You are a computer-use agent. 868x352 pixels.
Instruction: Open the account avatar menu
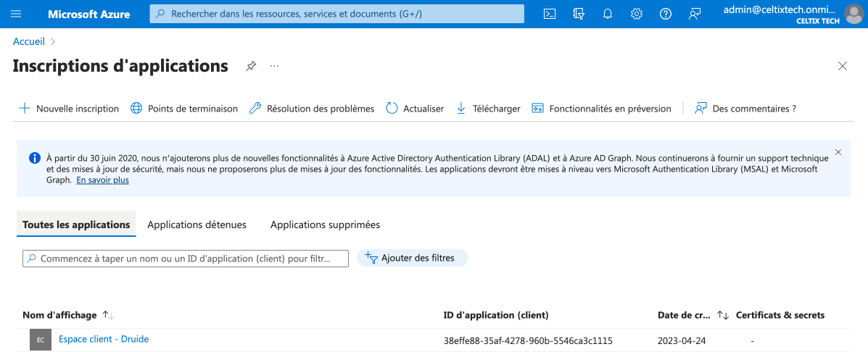[x=853, y=14]
